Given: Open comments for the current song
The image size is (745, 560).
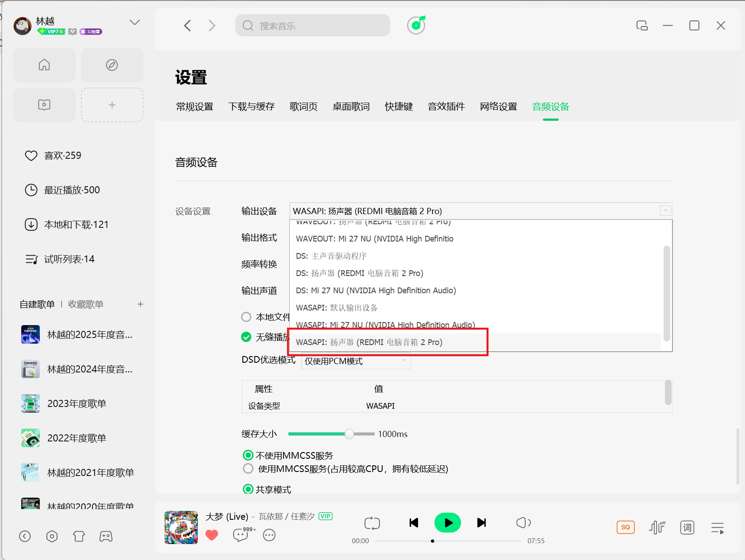Looking at the screenshot, I should [x=242, y=535].
